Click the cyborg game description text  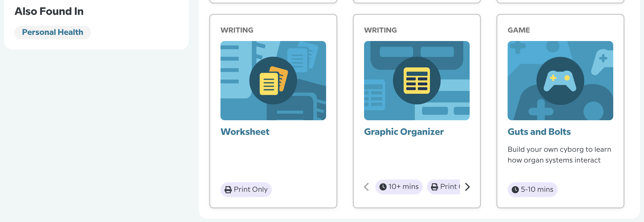[559, 155]
